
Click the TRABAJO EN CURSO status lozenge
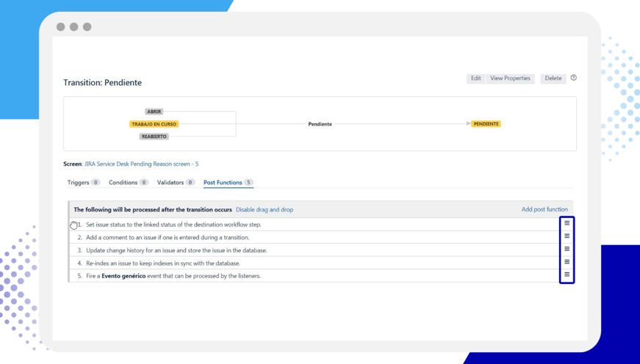154,124
